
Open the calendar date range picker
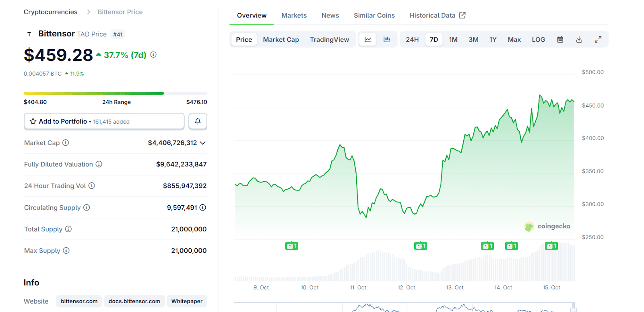pos(560,39)
